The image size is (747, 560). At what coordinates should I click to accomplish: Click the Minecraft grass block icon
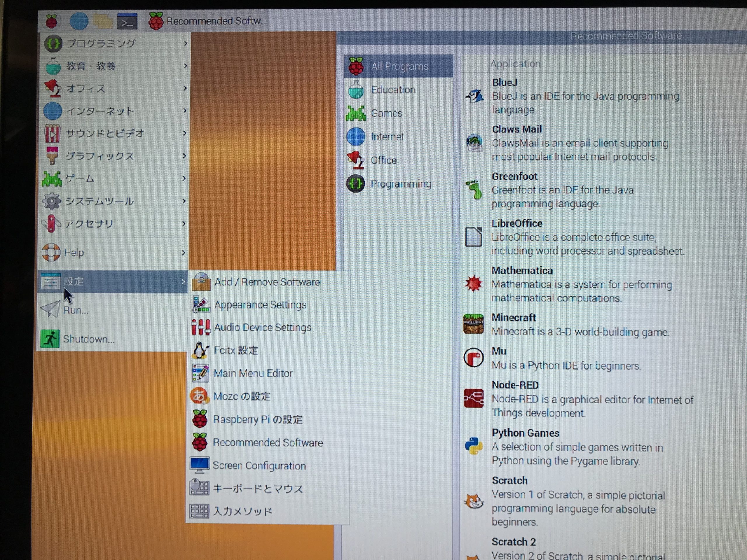click(473, 324)
